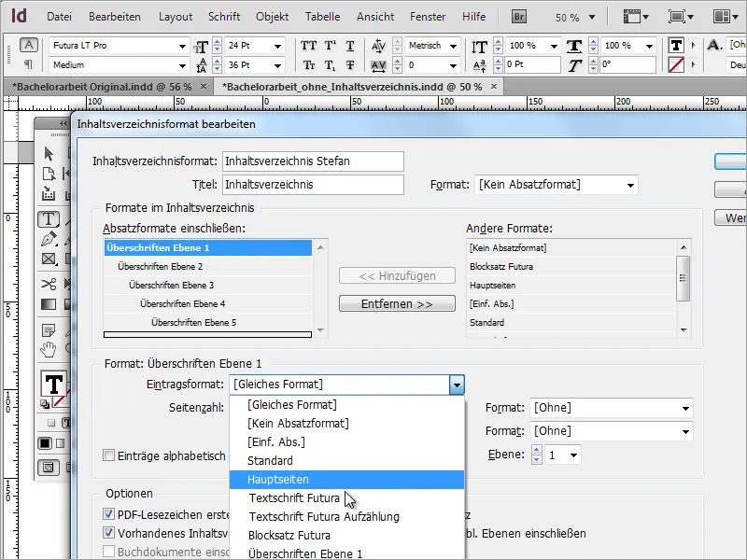Increase font size with stepper up arrow
747x560 pixels.
click(218, 42)
